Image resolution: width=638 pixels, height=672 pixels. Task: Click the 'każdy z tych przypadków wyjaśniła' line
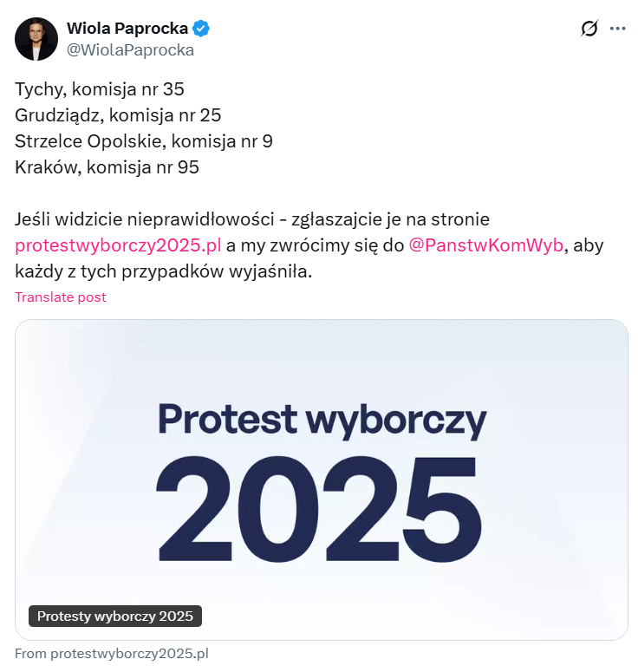pyautogui.click(x=162, y=271)
